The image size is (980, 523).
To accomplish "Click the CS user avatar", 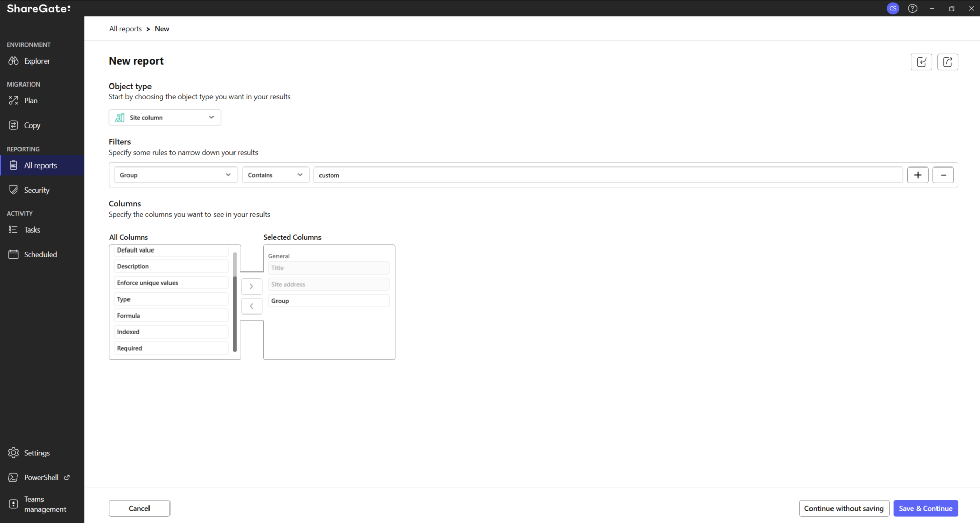I will pos(893,8).
